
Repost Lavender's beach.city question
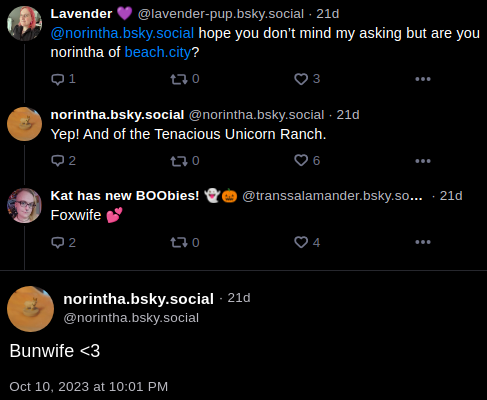click(x=179, y=79)
